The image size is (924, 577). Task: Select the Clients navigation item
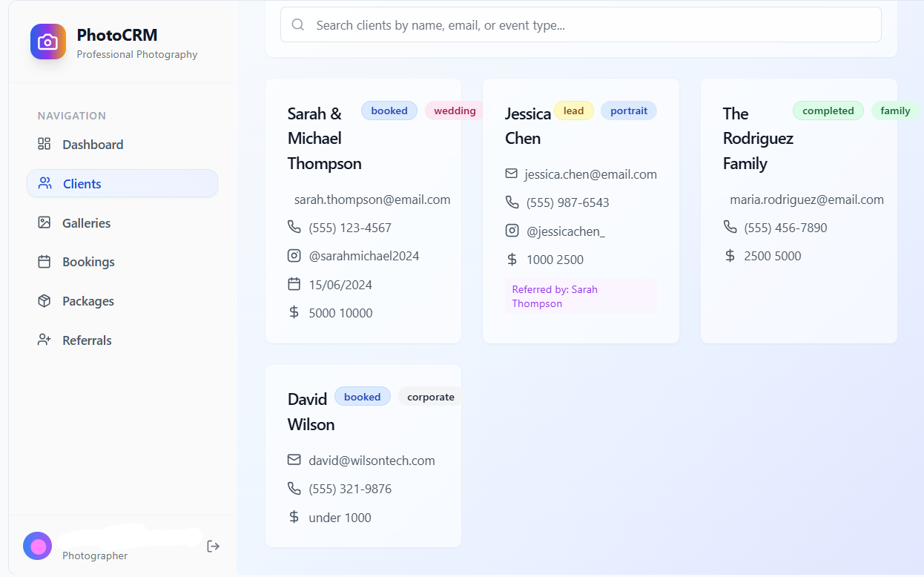(82, 184)
